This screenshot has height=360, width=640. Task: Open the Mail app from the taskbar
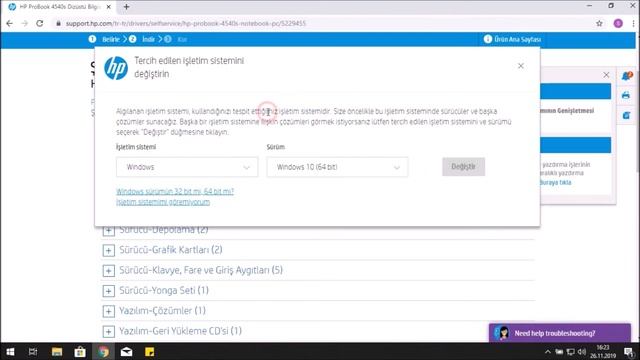point(127,351)
